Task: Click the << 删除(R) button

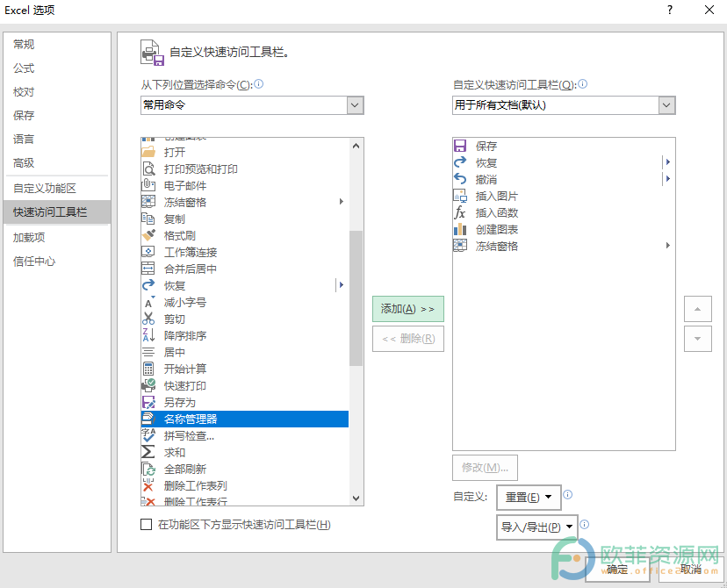Action: point(408,339)
